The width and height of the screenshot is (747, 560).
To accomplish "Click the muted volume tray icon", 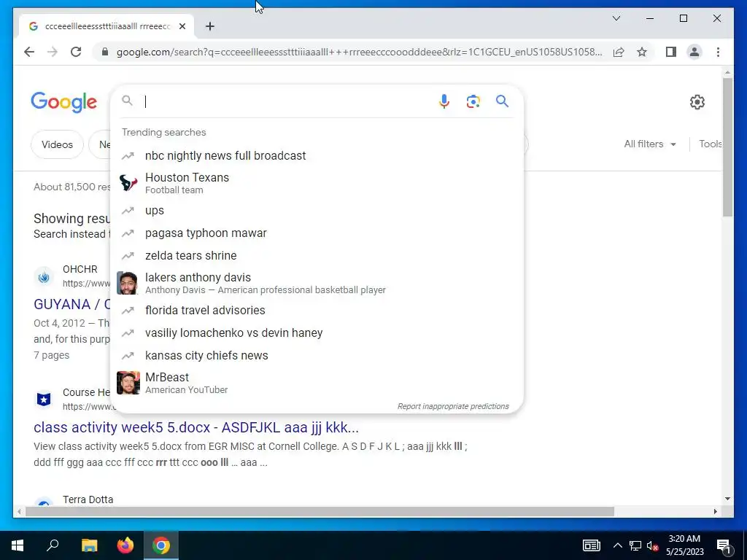I will point(653,546).
